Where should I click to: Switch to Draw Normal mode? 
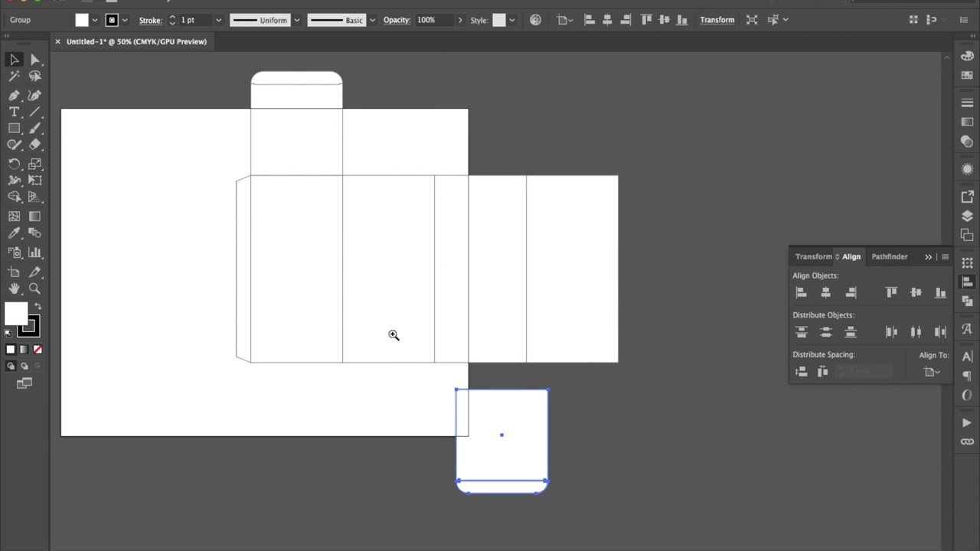[11, 366]
